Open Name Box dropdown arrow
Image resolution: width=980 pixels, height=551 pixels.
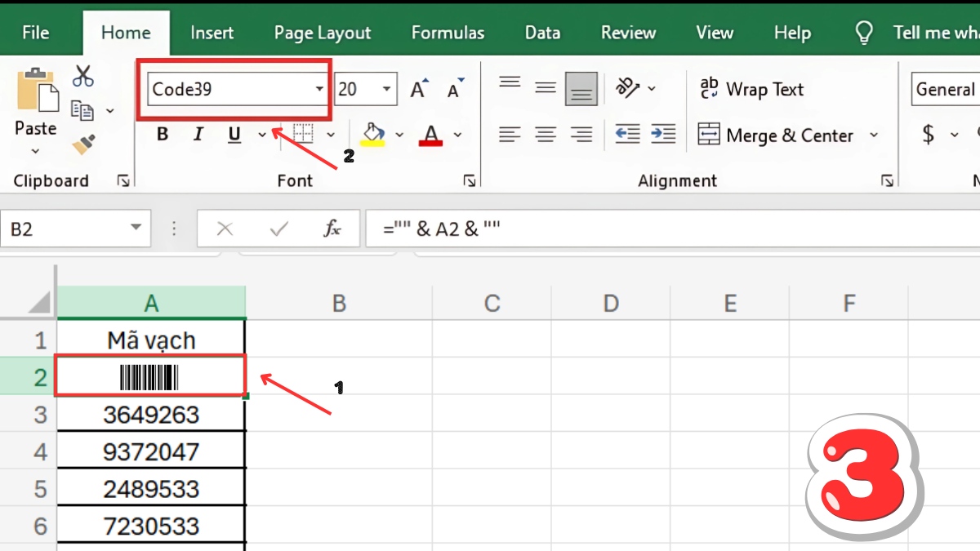(136, 229)
